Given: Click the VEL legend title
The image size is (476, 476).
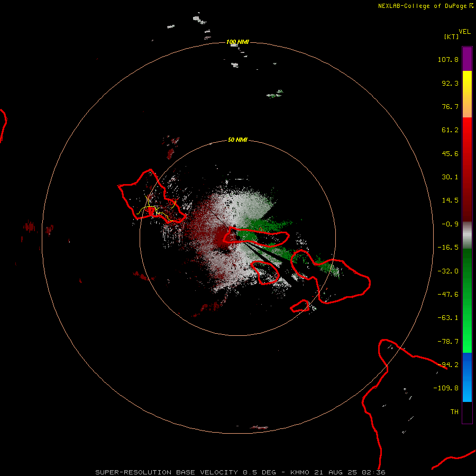Looking at the screenshot, I should pos(464,32).
